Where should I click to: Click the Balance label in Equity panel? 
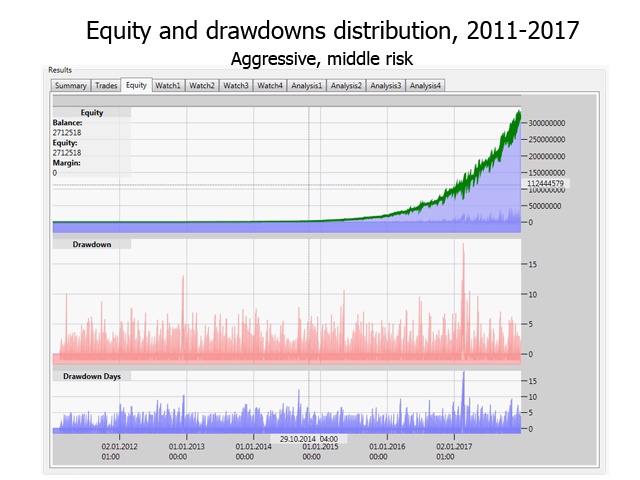pyautogui.click(x=67, y=122)
